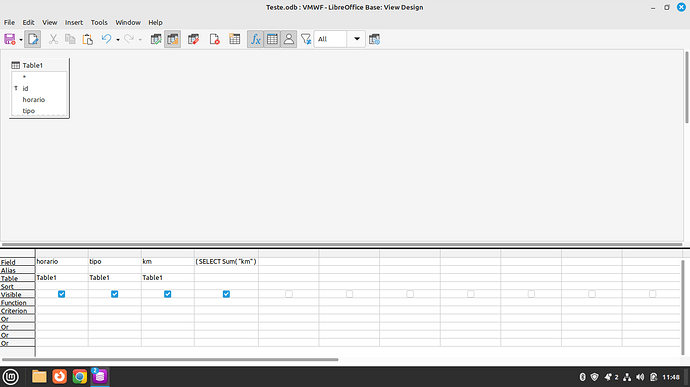Click the Field cell containing horario
690x387 pixels.
click(62, 262)
